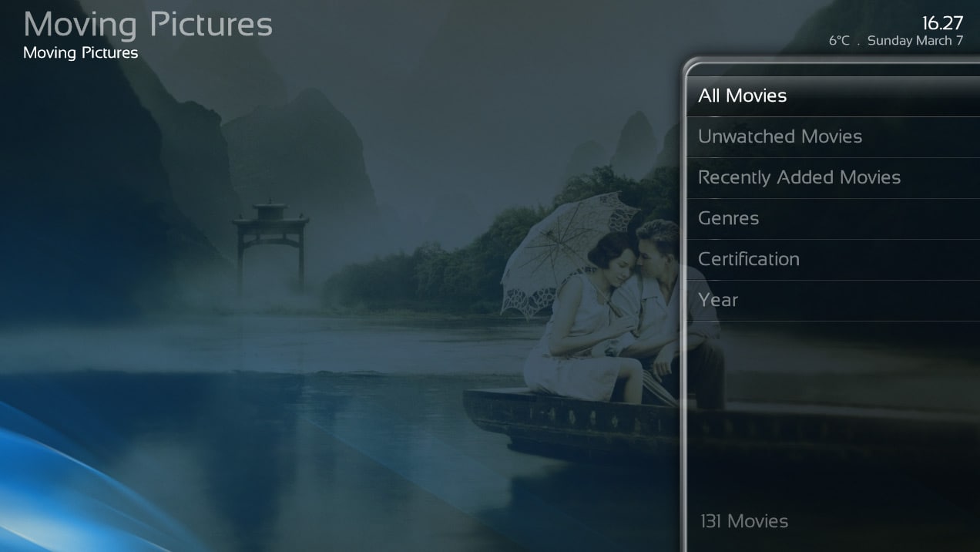
Task: Click the 131 Movies count label
Action: click(x=744, y=521)
